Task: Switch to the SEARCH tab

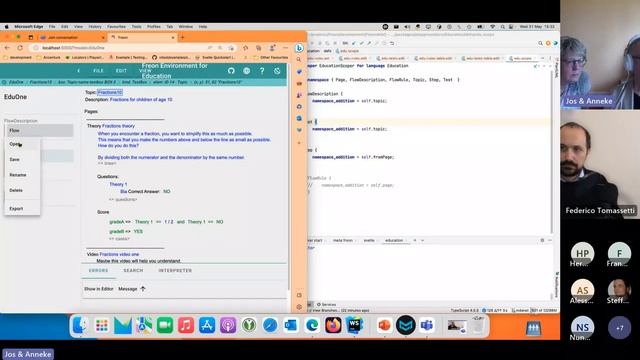Action: pyautogui.click(x=133, y=271)
